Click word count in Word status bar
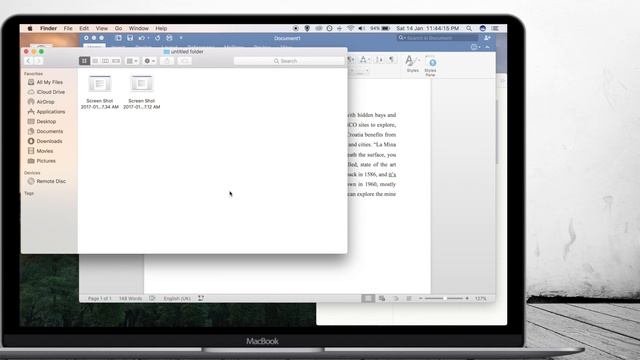This screenshot has height=360, width=640. (x=130, y=298)
